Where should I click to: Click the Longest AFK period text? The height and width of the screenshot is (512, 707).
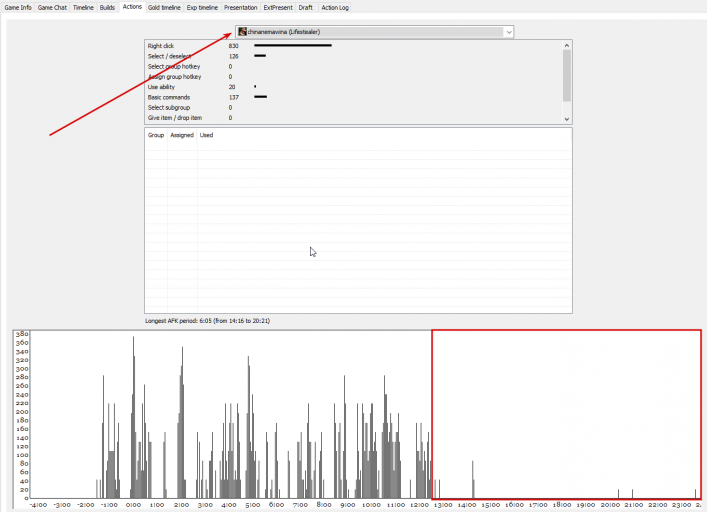point(207,321)
